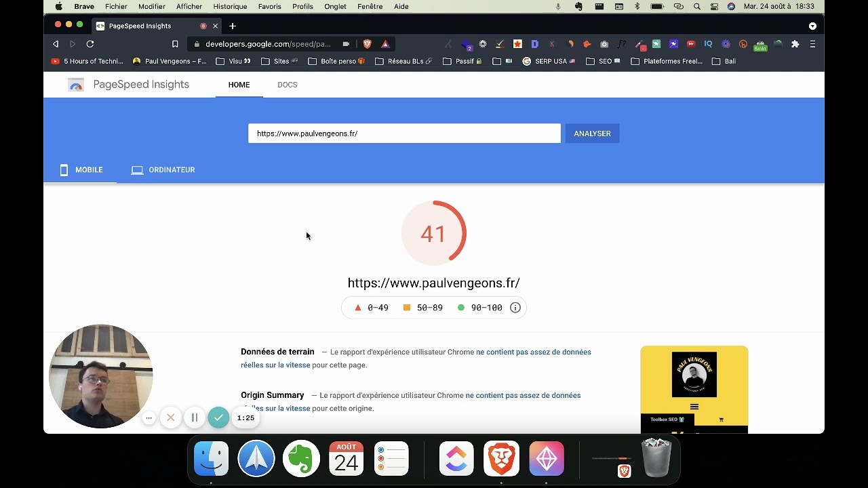Open the Trash in the Dock
This screenshot has height=488, width=868.
[x=656, y=458]
